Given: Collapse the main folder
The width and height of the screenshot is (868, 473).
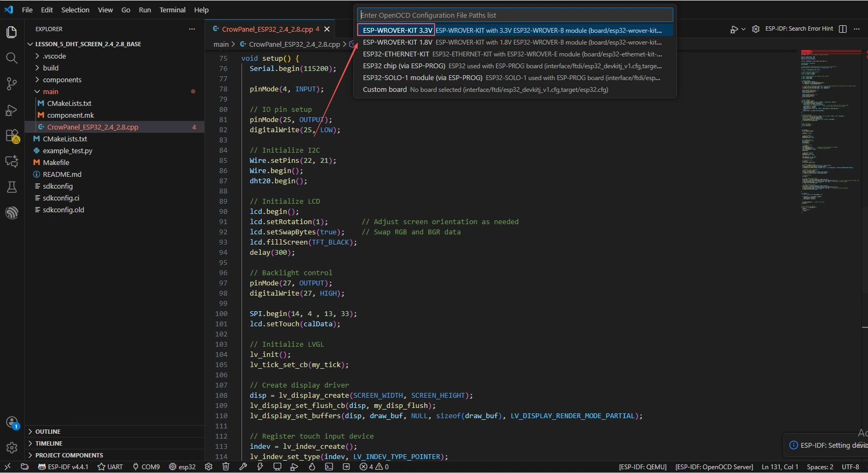Looking at the screenshot, I should tap(51, 91).
